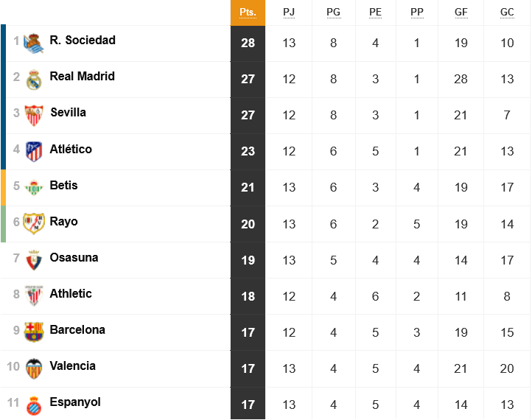Click the Rayo club crest

click(34, 223)
